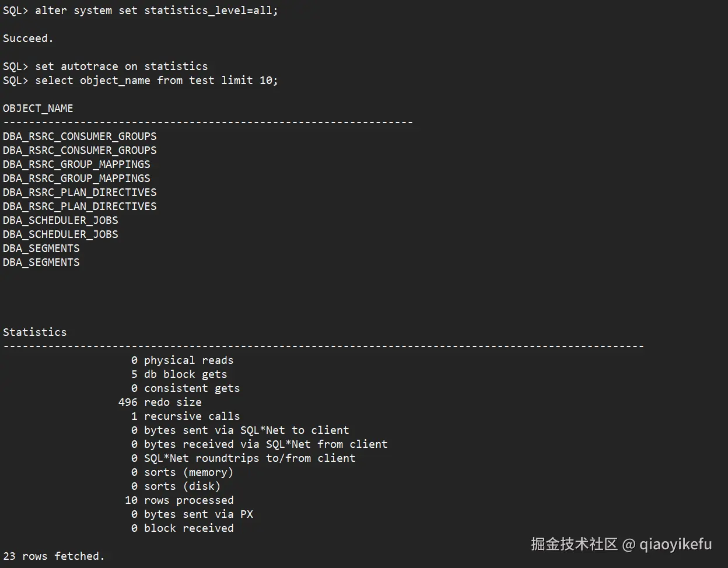
Task: Click the 23 rows fetched message
Action: click(x=54, y=556)
